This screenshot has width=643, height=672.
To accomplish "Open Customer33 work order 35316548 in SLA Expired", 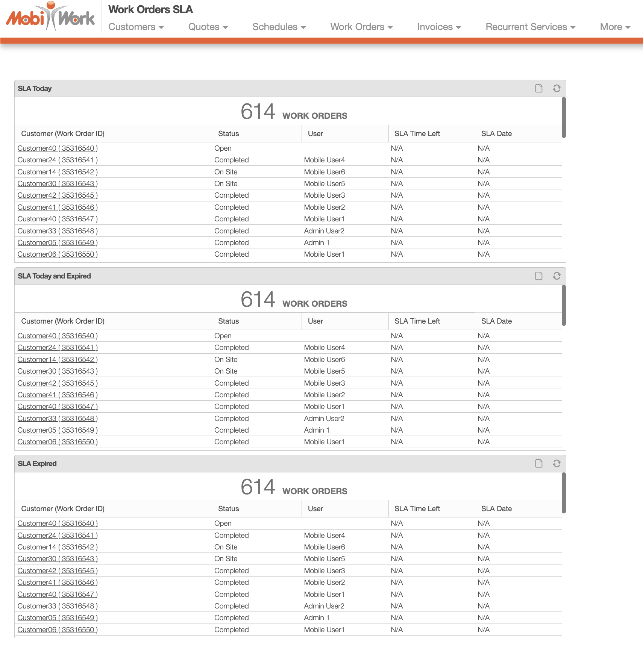I will point(58,606).
